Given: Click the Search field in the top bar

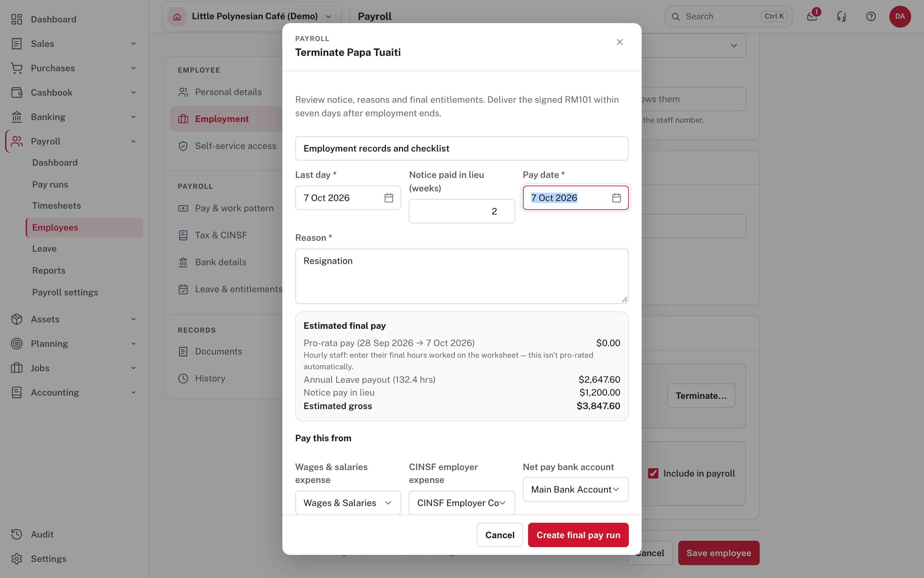Looking at the screenshot, I should [729, 16].
